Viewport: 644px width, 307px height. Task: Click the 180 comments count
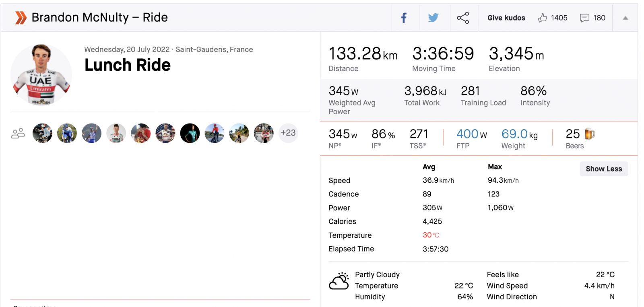pos(599,18)
